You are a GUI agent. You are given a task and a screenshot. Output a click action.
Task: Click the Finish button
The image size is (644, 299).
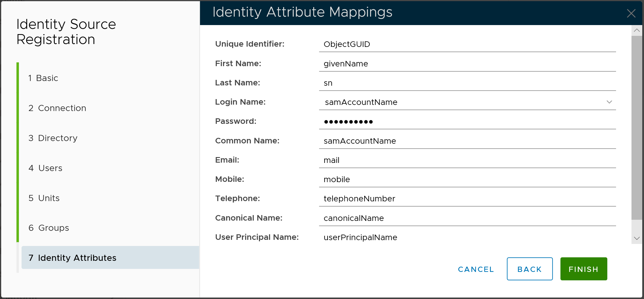[583, 269]
